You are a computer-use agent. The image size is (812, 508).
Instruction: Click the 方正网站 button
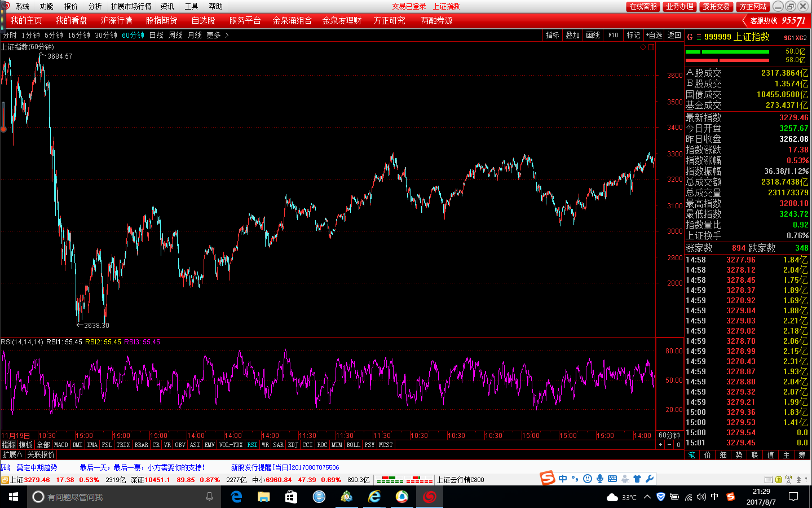tap(753, 6)
